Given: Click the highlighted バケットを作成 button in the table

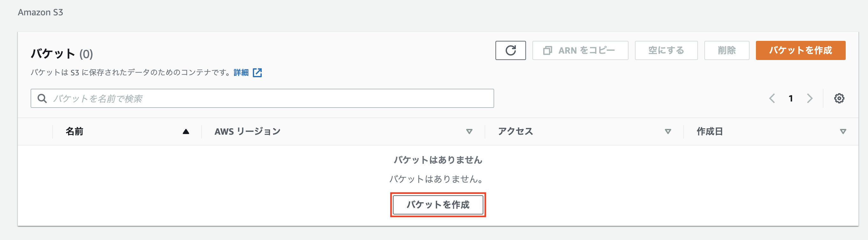Looking at the screenshot, I should tap(438, 205).
